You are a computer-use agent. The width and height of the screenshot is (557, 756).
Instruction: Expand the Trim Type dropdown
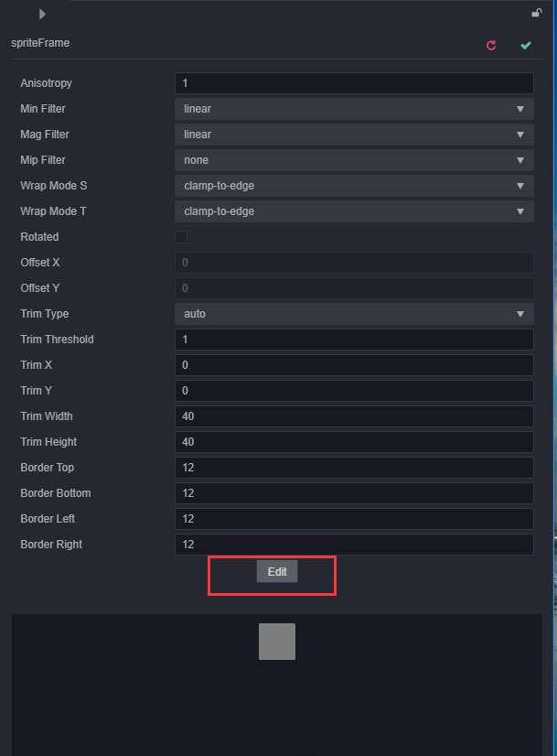click(x=353, y=314)
